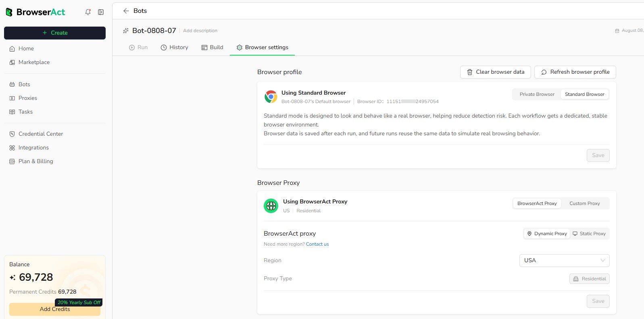
Task: Click the Home house icon
Action: coord(12,49)
